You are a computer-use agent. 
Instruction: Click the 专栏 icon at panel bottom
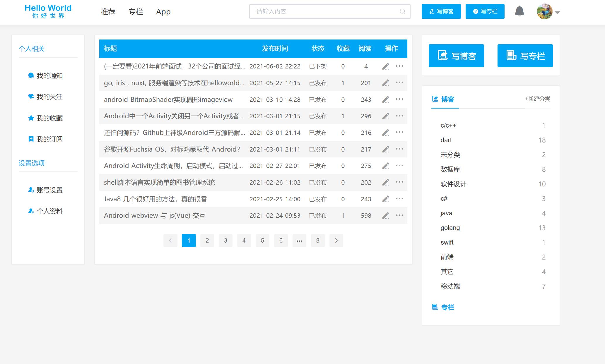pos(435,307)
